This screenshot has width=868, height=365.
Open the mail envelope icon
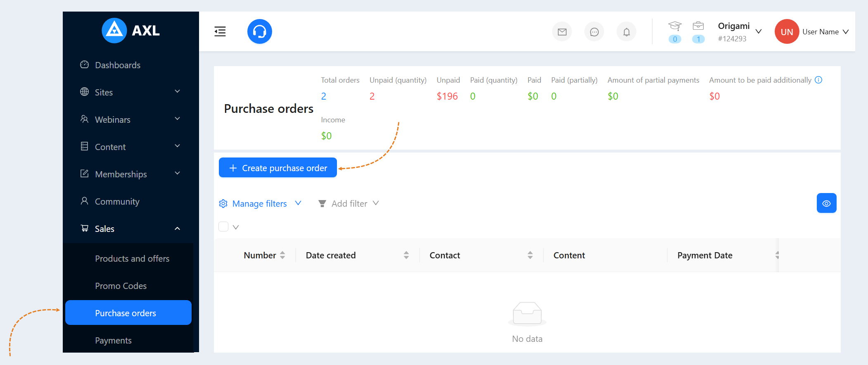tap(562, 32)
